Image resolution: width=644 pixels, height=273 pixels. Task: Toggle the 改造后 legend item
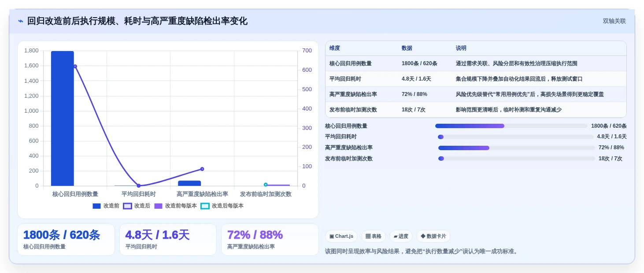(137, 206)
